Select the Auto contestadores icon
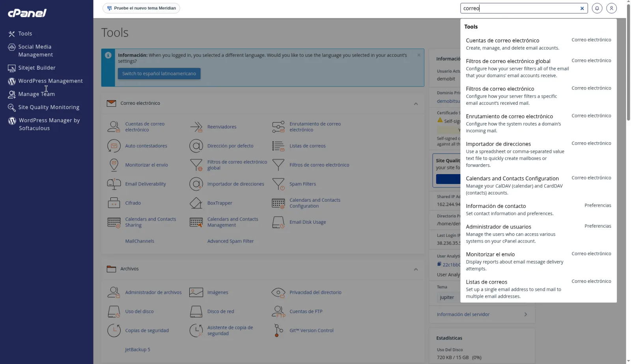The image size is (631, 364). [114, 146]
